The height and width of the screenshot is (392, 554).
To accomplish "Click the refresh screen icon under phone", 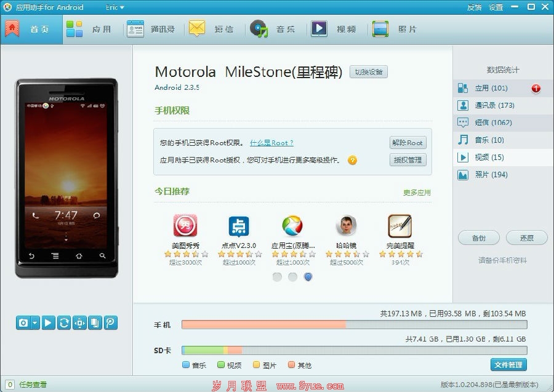I will (x=64, y=323).
